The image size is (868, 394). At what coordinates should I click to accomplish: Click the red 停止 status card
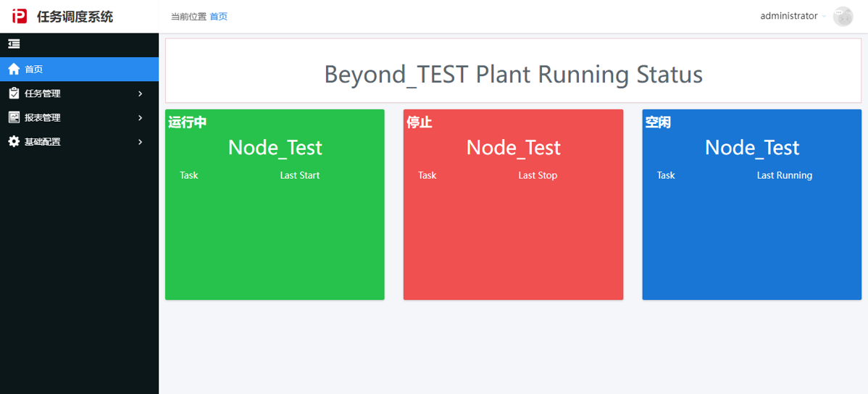513,205
